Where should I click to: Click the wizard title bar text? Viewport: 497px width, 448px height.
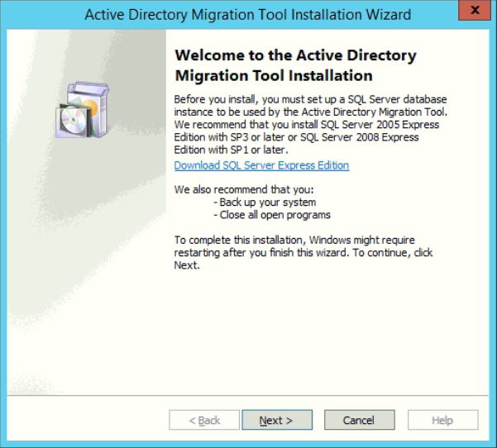(248, 15)
